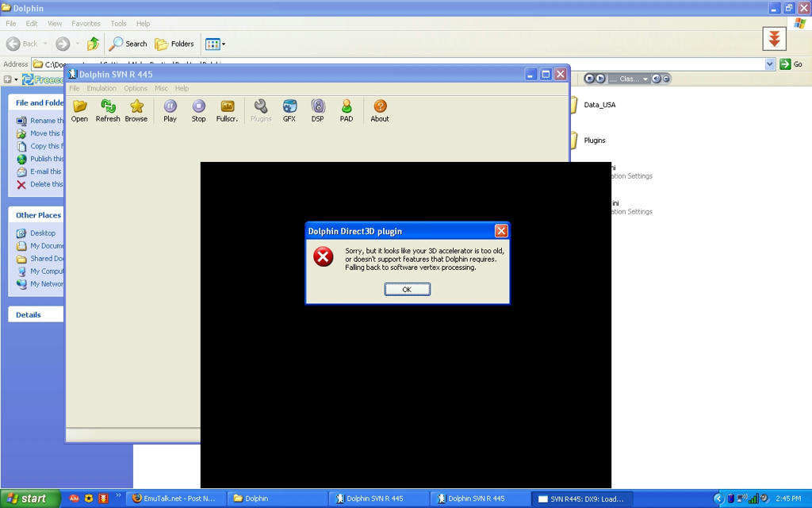Click the media bar play button
This screenshot has height=508, width=812.
pyautogui.click(x=600, y=79)
